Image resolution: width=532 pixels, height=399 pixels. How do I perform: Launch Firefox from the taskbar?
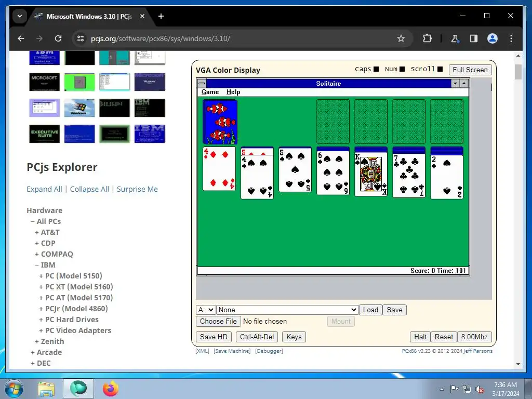(x=110, y=389)
